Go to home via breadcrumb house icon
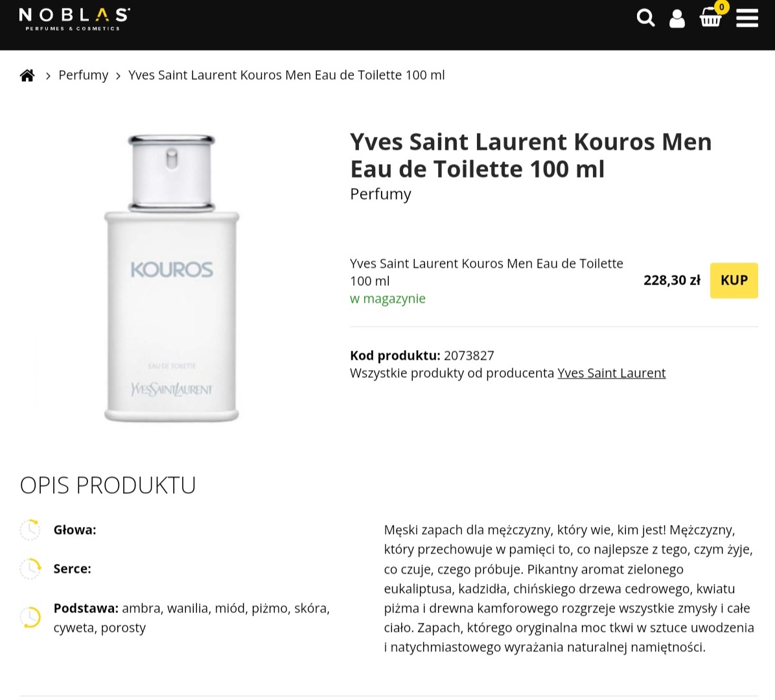The image size is (775, 700). pyautogui.click(x=27, y=75)
